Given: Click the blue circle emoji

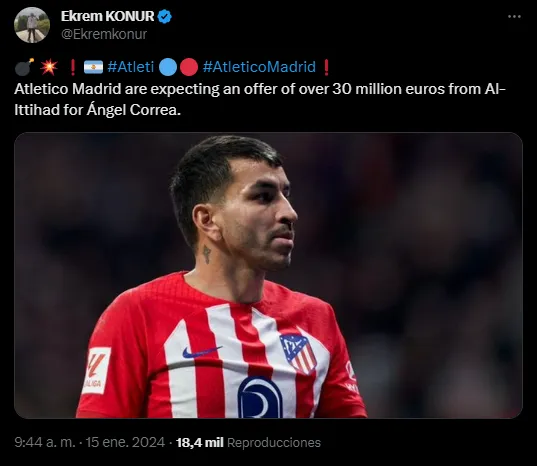Looking at the screenshot, I should pos(168,67).
